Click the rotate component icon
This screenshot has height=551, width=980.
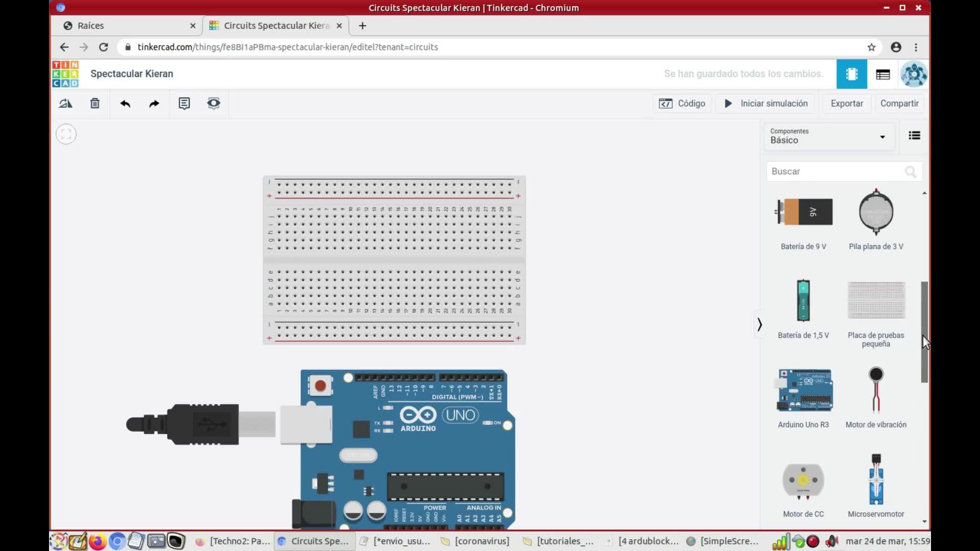coord(65,104)
